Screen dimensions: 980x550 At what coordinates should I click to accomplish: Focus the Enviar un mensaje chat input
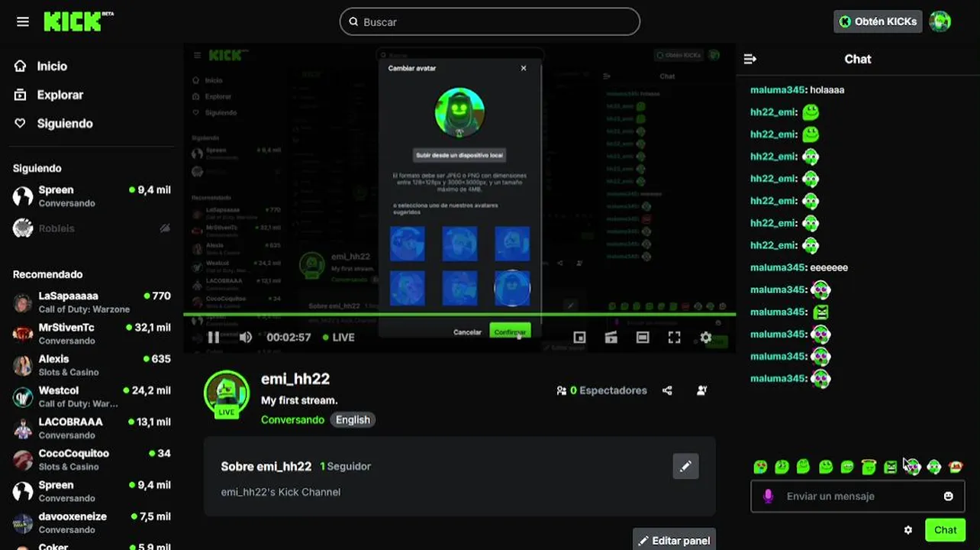tap(858, 497)
